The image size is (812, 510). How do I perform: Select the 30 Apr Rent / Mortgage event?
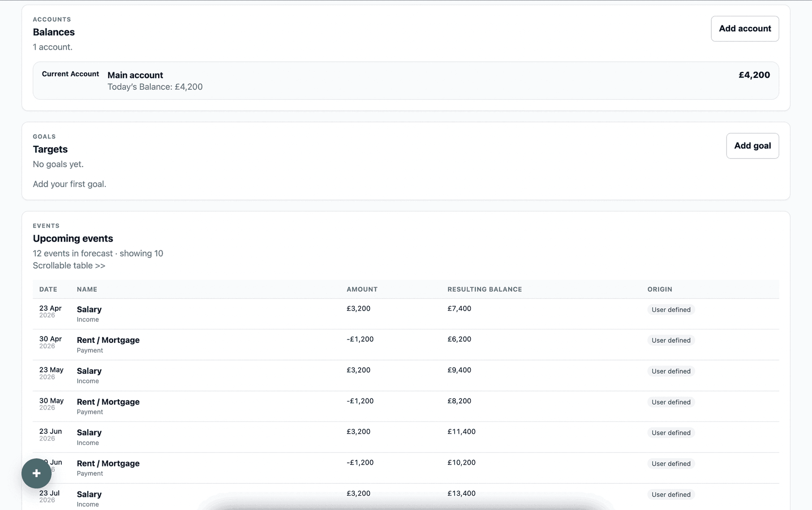(406, 345)
